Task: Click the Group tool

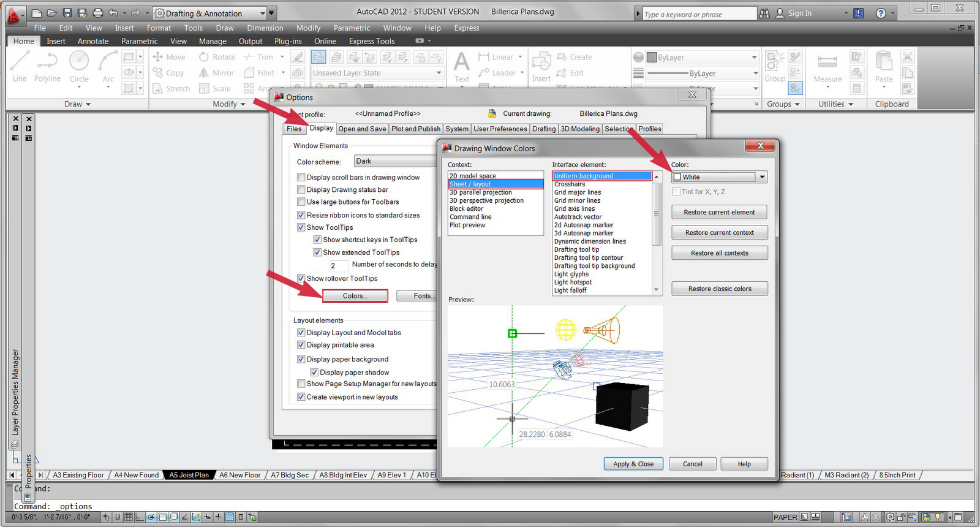Action: click(x=775, y=66)
